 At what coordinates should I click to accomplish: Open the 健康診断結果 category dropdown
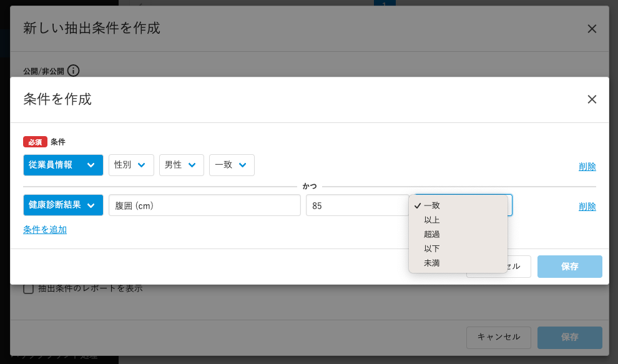click(63, 205)
